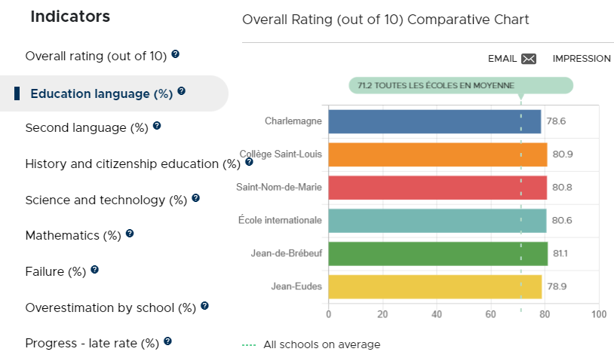Open help icon beside Education language
614x364 pixels.
pyautogui.click(x=181, y=90)
